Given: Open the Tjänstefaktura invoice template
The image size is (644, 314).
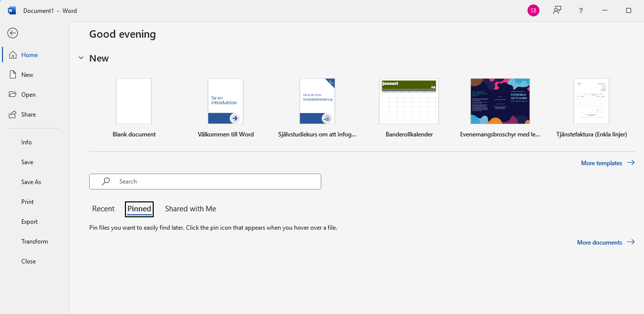Looking at the screenshot, I should click(x=591, y=101).
